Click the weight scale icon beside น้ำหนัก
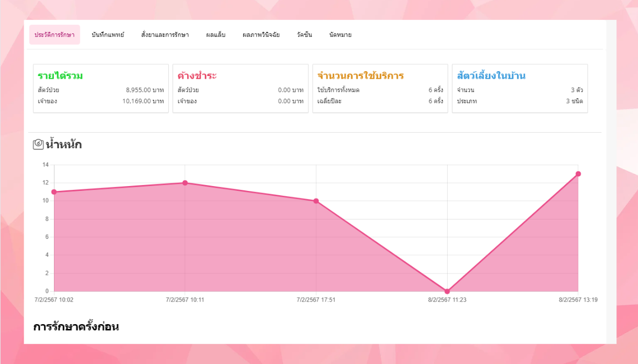 pyautogui.click(x=38, y=144)
